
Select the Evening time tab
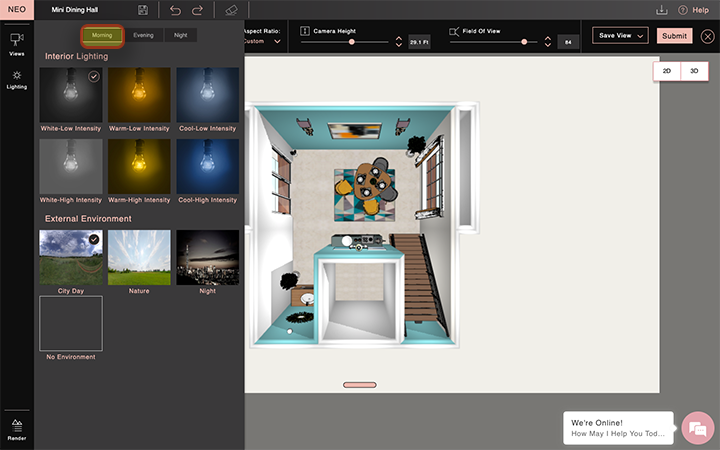point(143,35)
